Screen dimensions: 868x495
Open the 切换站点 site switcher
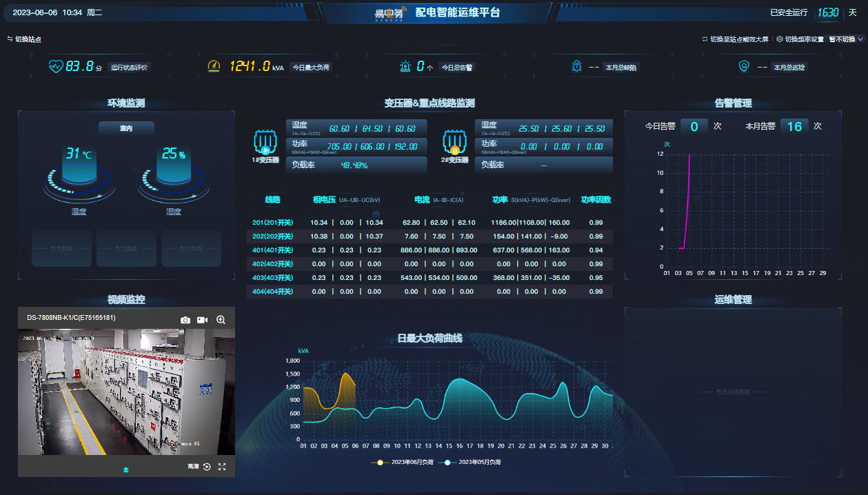click(24, 39)
